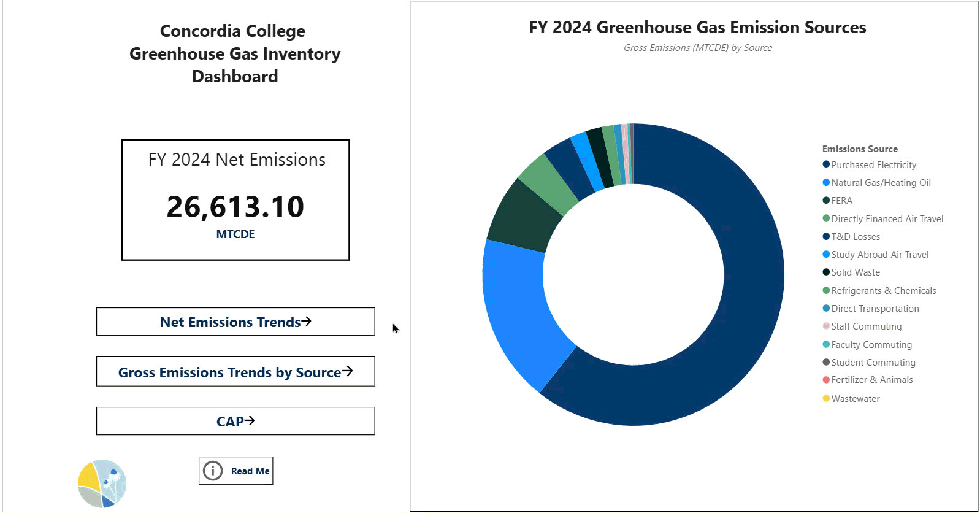
Task: Click the FERA legend entry
Action: (841, 201)
